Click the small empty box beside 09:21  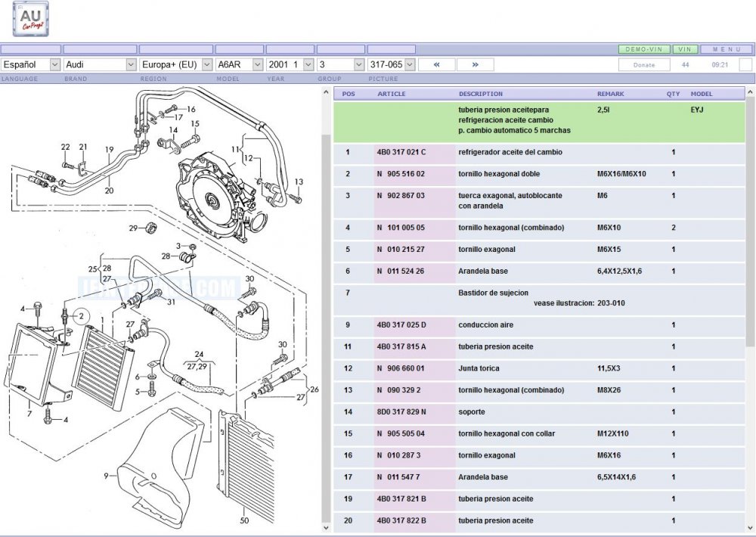[x=745, y=65]
